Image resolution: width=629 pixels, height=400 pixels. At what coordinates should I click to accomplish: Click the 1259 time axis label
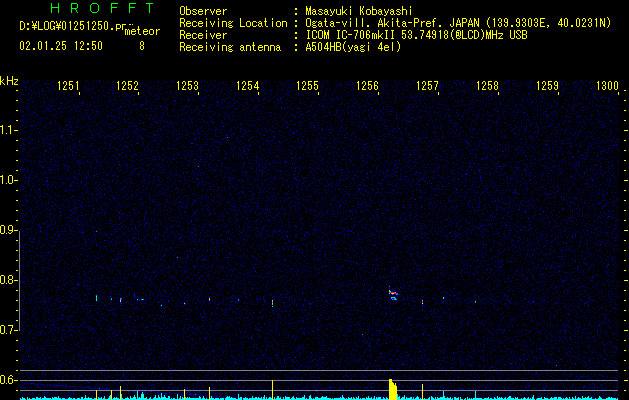(547, 86)
